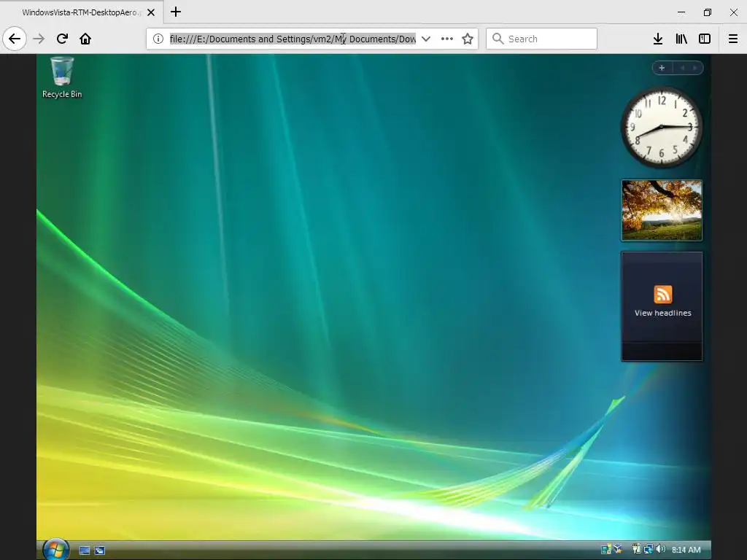Image resolution: width=747 pixels, height=560 pixels.
Task: Go back to the previous page
Action: point(15,39)
